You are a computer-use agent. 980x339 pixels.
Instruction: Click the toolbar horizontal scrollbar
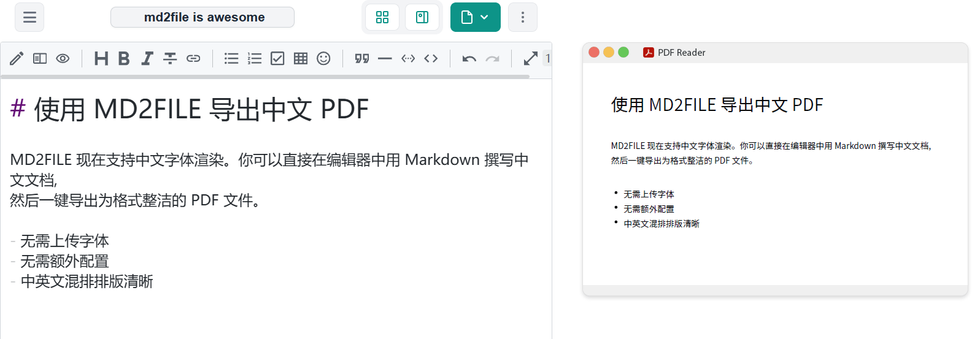tap(265, 77)
